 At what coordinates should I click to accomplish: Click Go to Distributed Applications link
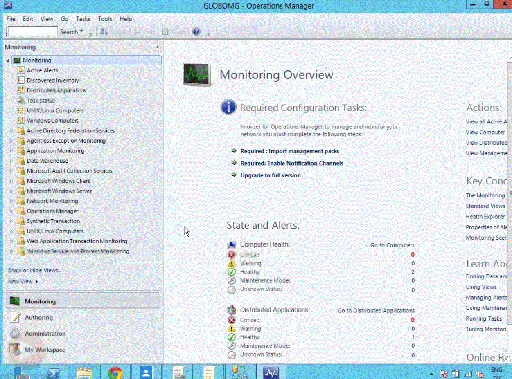click(376, 310)
